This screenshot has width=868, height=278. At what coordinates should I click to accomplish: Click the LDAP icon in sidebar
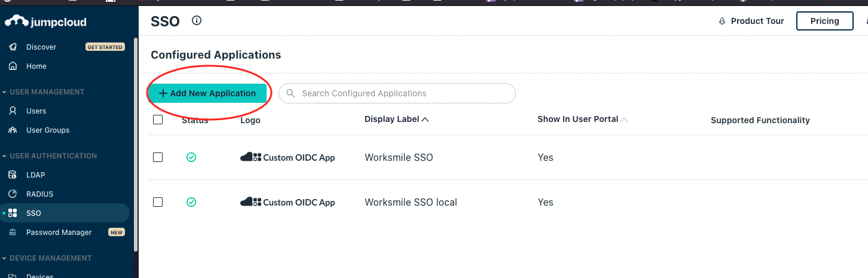(x=13, y=175)
